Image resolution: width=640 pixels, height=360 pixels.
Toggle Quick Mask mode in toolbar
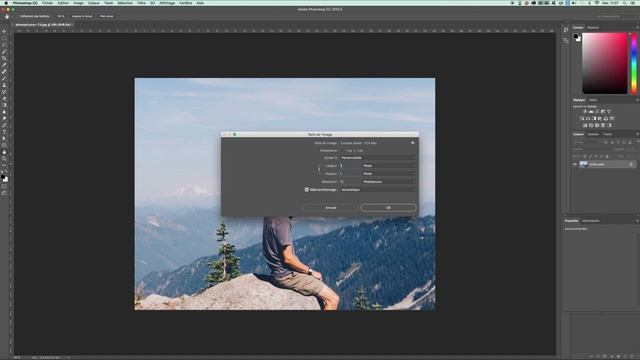[4, 187]
